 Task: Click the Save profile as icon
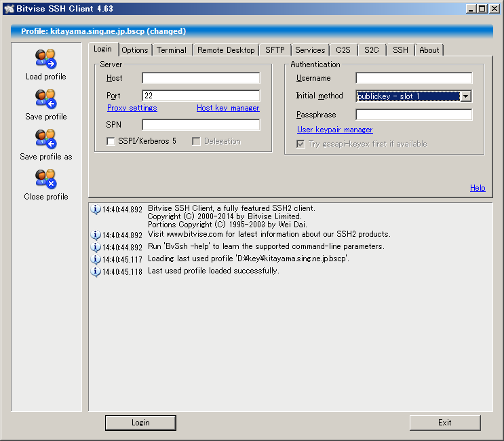(46, 139)
